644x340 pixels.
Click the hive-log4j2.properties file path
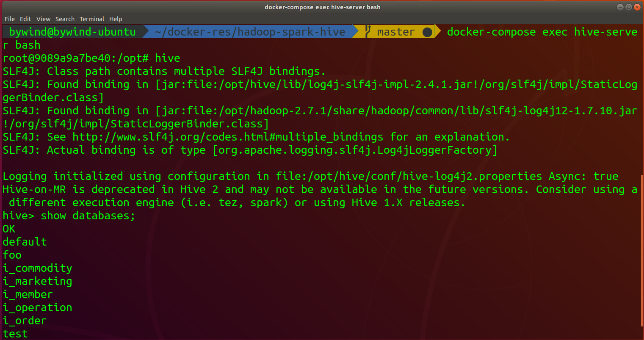point(409,176)
